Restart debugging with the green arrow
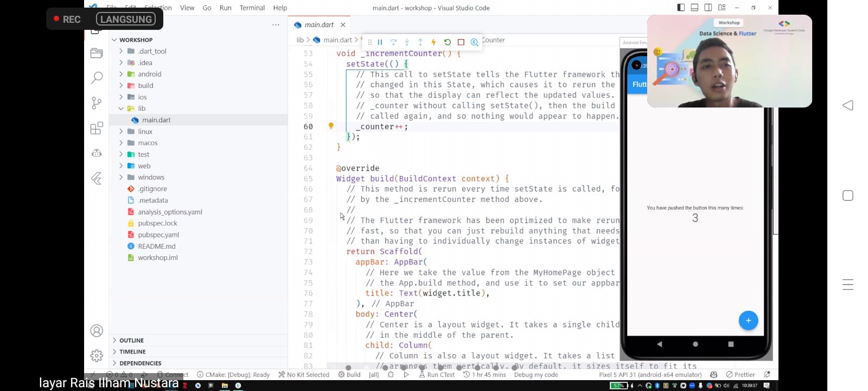This screenshot has width=868, height=391. tap(447, 42)
